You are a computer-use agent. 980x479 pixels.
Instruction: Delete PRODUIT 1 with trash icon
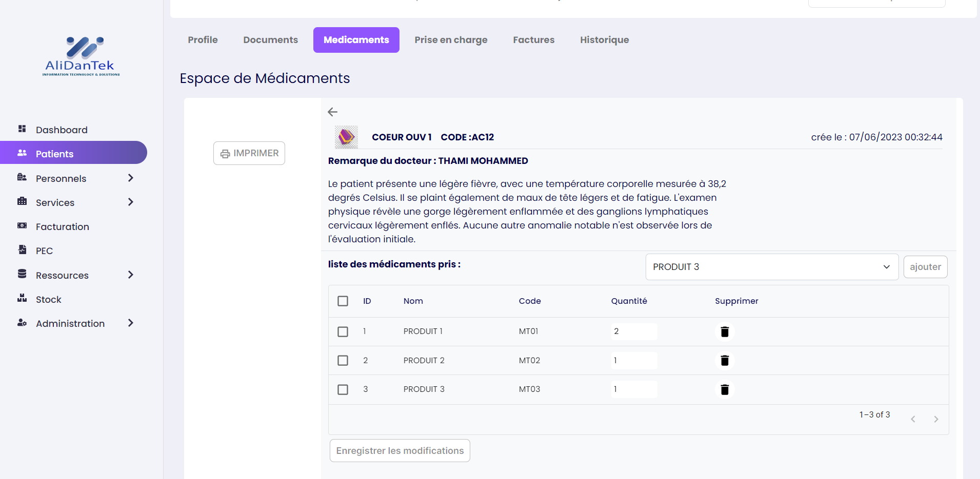724,331
